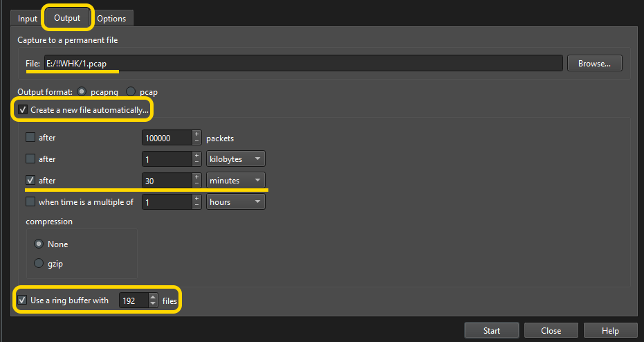Image resolution: width=644 pixels, height=342 pixels.
Task: Switch to the Options tab
Action: [111, 19]
